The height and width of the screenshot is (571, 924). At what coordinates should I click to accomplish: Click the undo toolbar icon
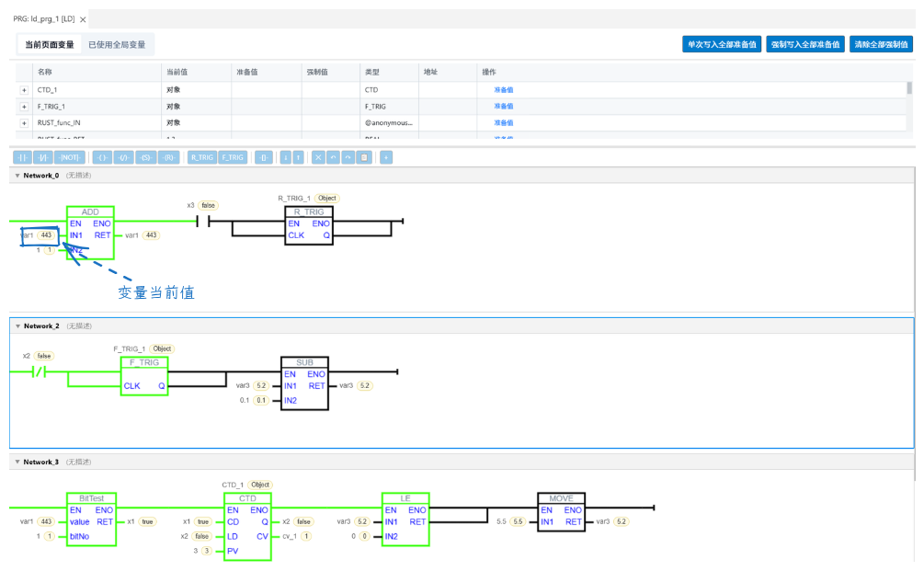pyautogui.click(x=334, y=157)
